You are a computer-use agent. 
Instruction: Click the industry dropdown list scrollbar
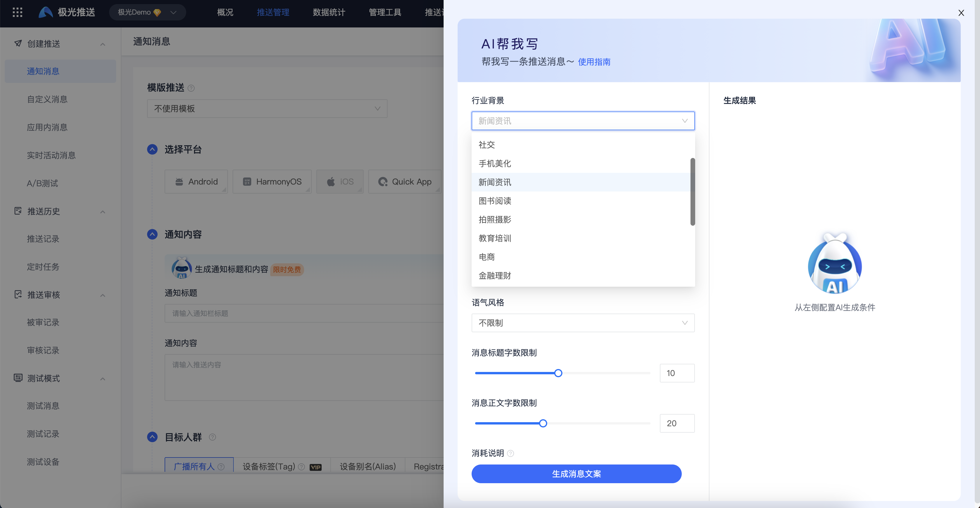pyautogui.click(x=692, y=192)
